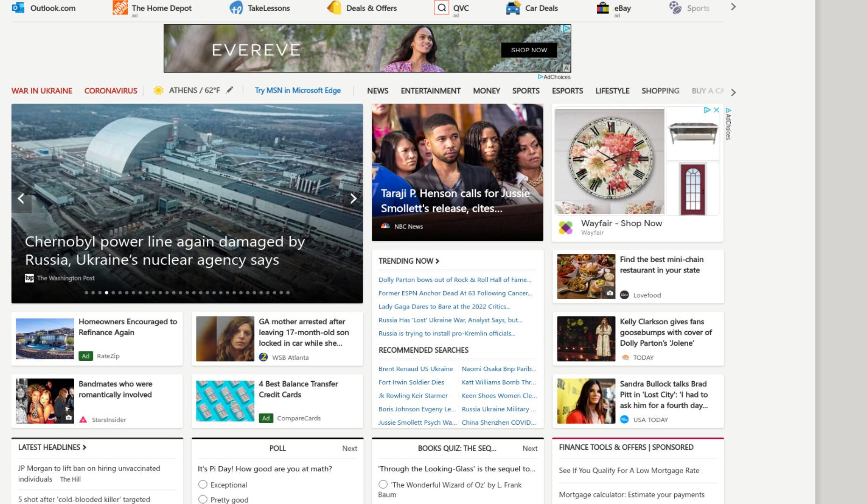Reveal more navigation categories with arrow

tap(733, 92)
